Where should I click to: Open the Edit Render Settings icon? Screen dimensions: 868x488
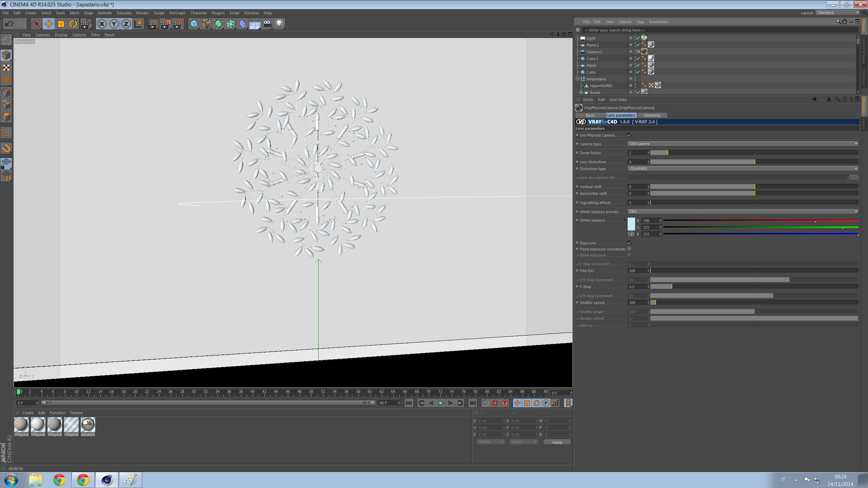pyautogui.click(x=178, y=24)
